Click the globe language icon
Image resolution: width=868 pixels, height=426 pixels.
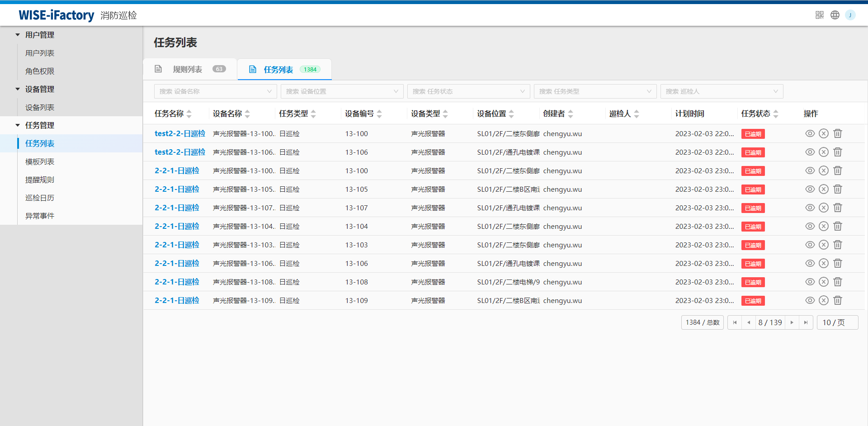coord(835,15)
